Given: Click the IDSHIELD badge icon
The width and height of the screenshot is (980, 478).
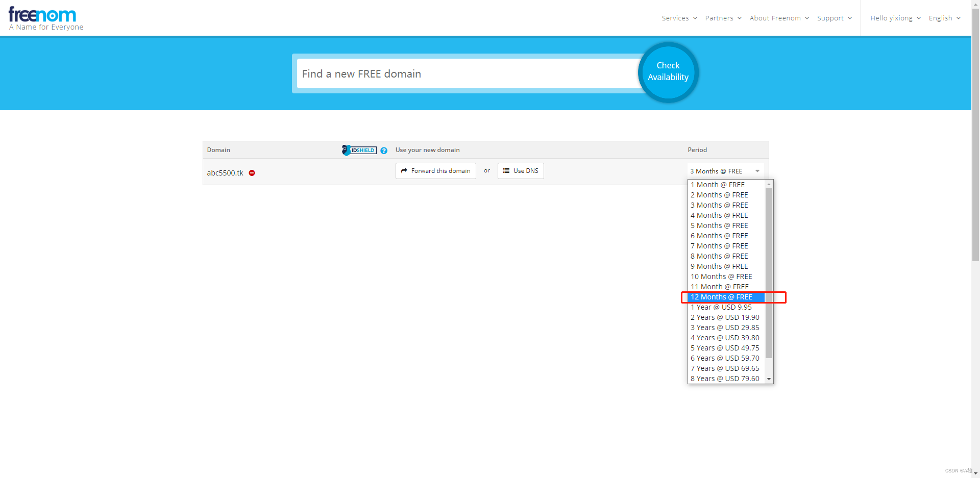Looking at the screenshot, I should coord(359,150).
